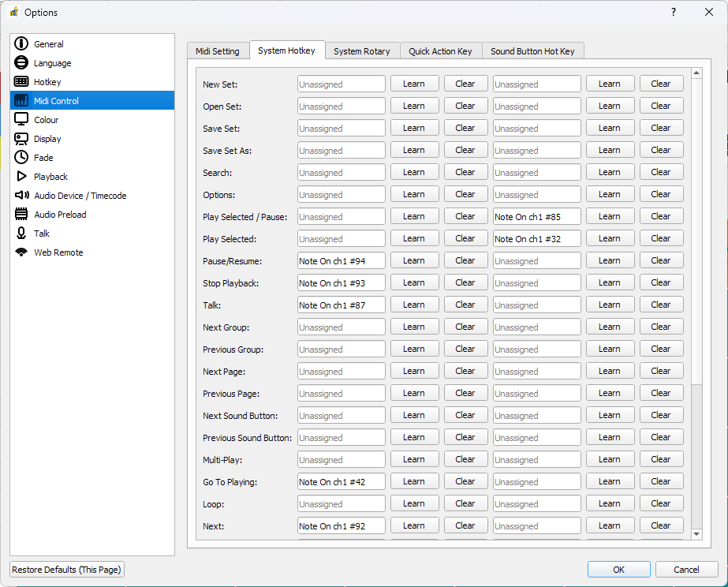Open the Display settings section
Viewport: 728px width, 587px height.
(x=46, y=138)
